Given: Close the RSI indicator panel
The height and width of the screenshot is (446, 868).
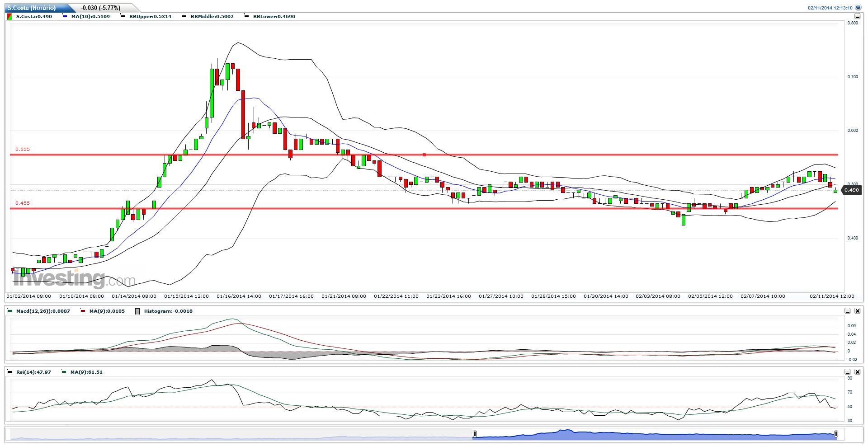Looking at the screenshot, I should 857,372.
